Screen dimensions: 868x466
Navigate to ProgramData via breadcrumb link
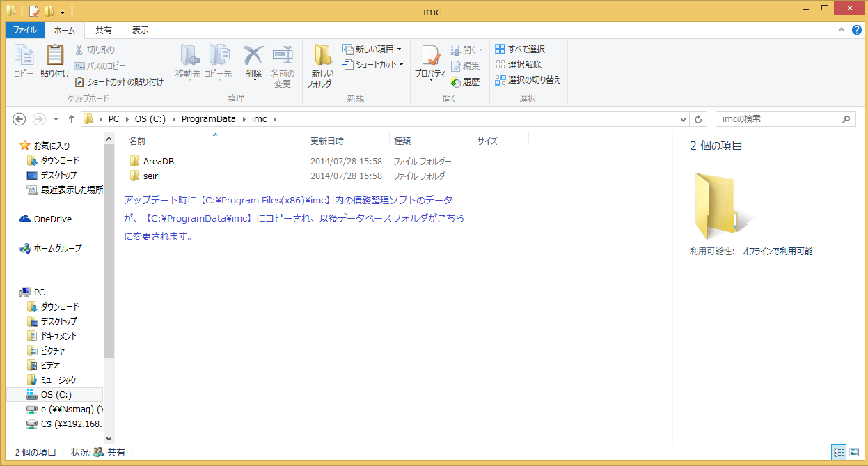(x=209, y=118)
